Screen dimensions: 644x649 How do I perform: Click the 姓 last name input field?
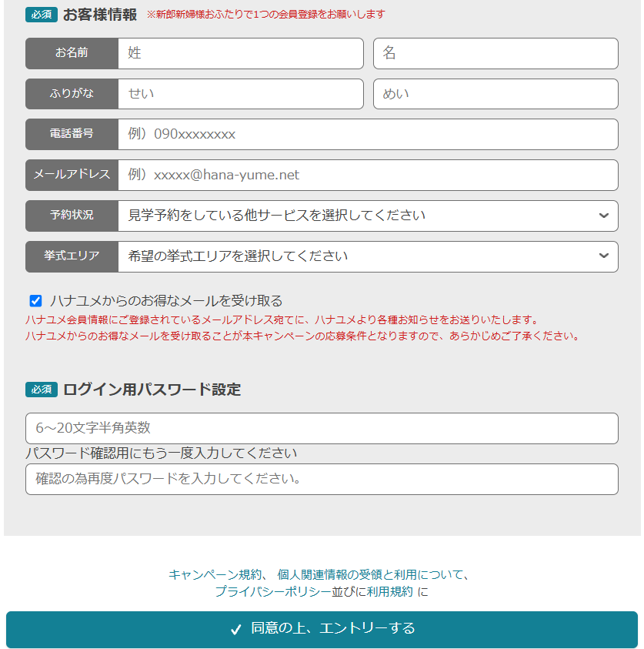240,53
